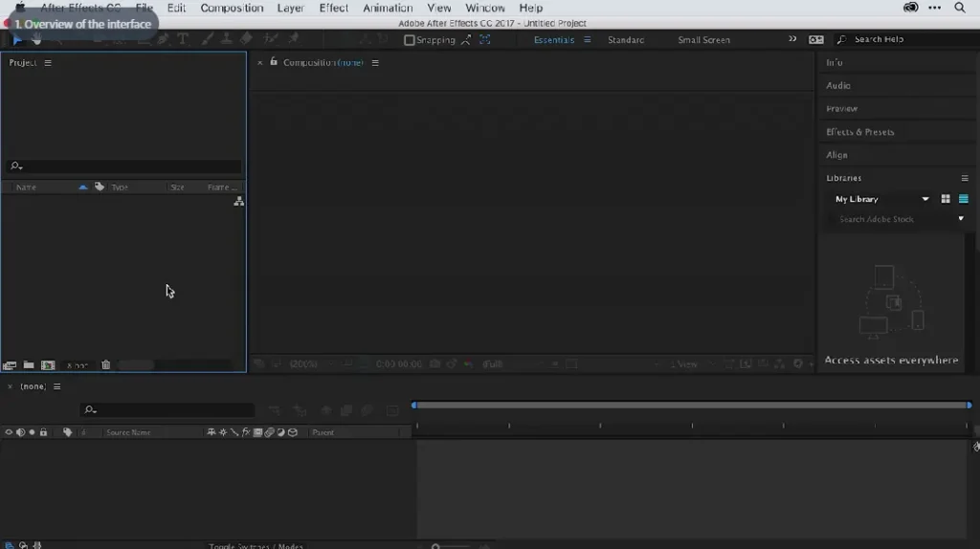The height and width of the screenshot is (549, 980).
Task: Switch Libraries to list view
Action: click(x=963, y=199)
